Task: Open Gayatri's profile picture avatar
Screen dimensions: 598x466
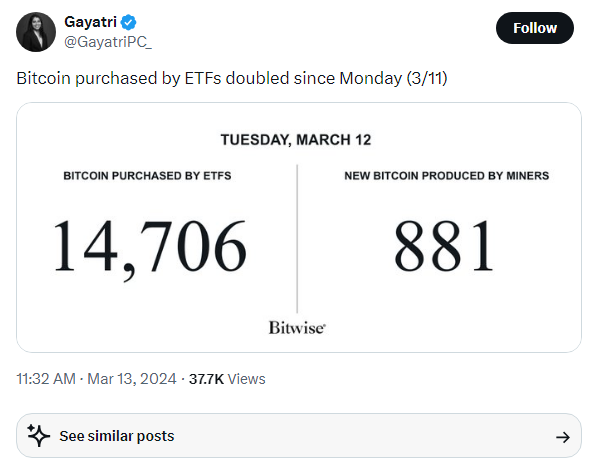Action: (x=36, y=32)
